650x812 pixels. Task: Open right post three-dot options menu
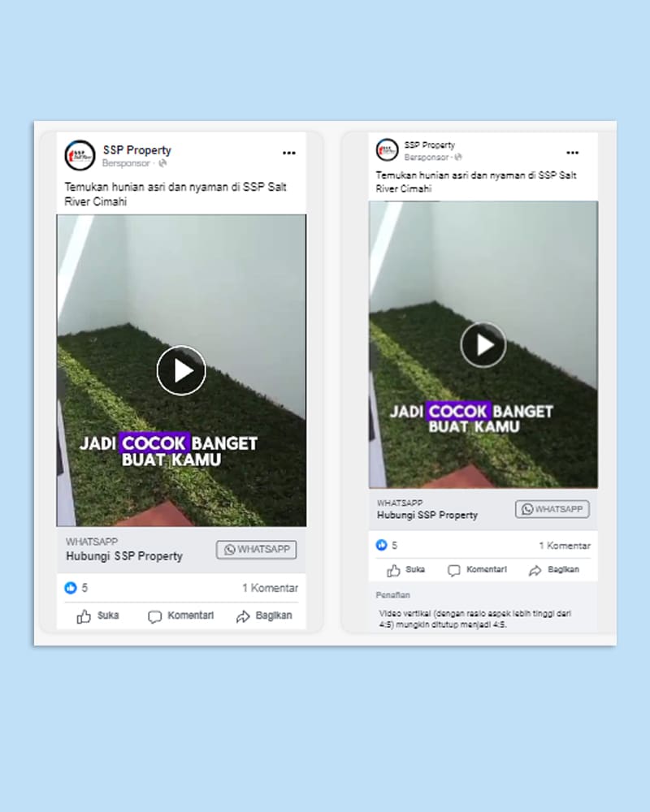(572, 153)
